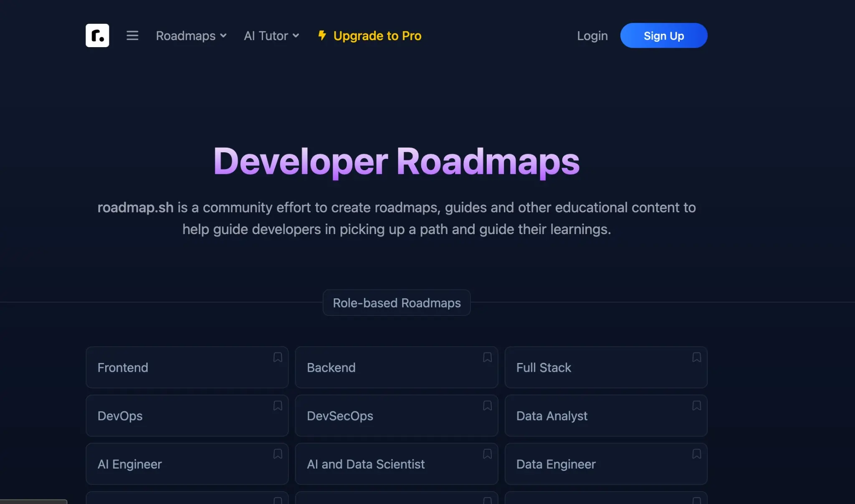Open the AI Engineer roadmap card
The width and height of the screenshot is (855, 504).
(187, 464)
